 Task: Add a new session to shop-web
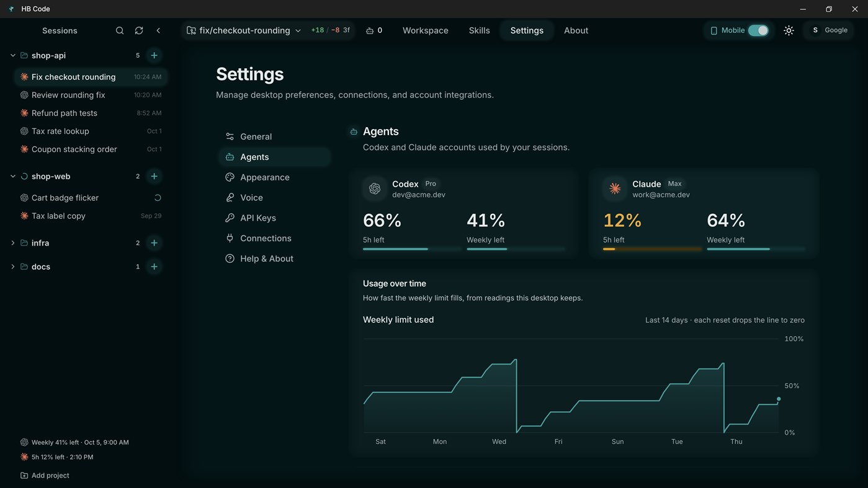[x=154, y=176]
